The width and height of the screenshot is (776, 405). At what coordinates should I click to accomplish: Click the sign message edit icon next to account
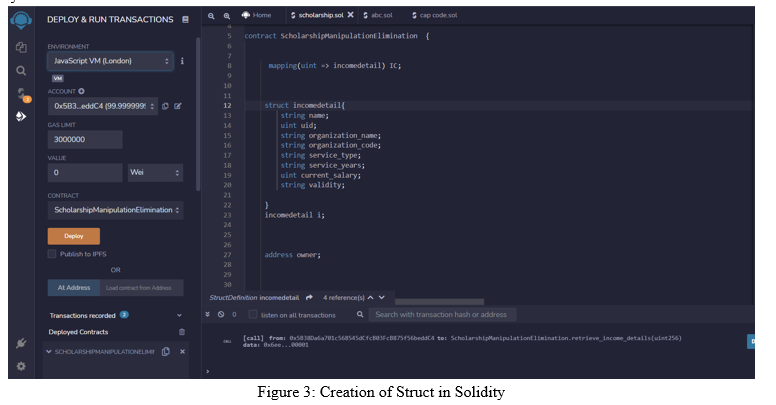pyautogui.click(x=178, y=106)
